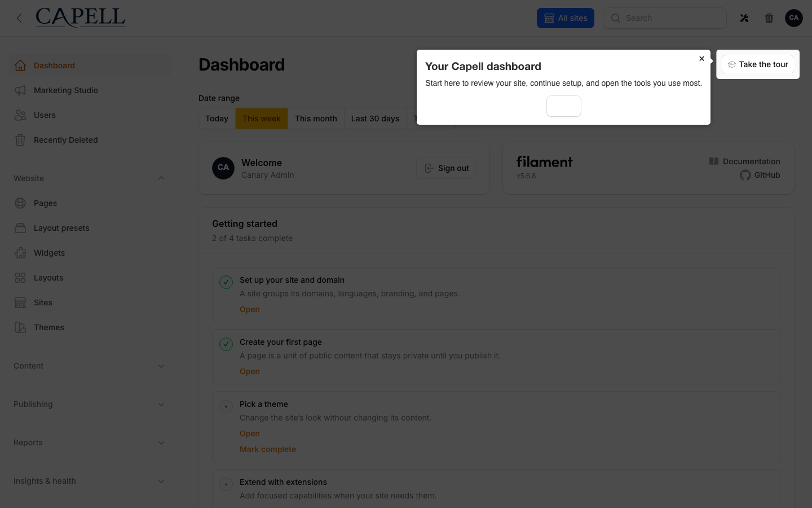Click the Layouts grid icon

20,278
